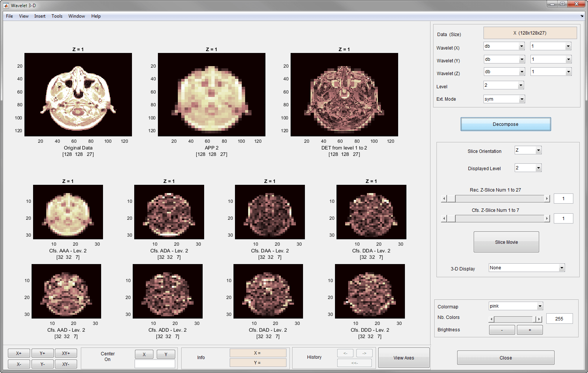Click left arrow of Cfs. Z-Slice slider

444,219
